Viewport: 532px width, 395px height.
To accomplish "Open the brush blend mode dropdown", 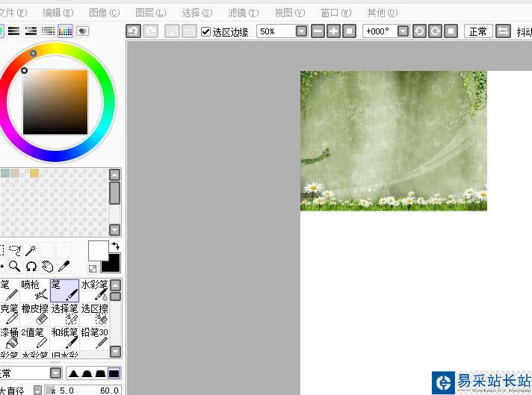I will (x=55, y=373).
